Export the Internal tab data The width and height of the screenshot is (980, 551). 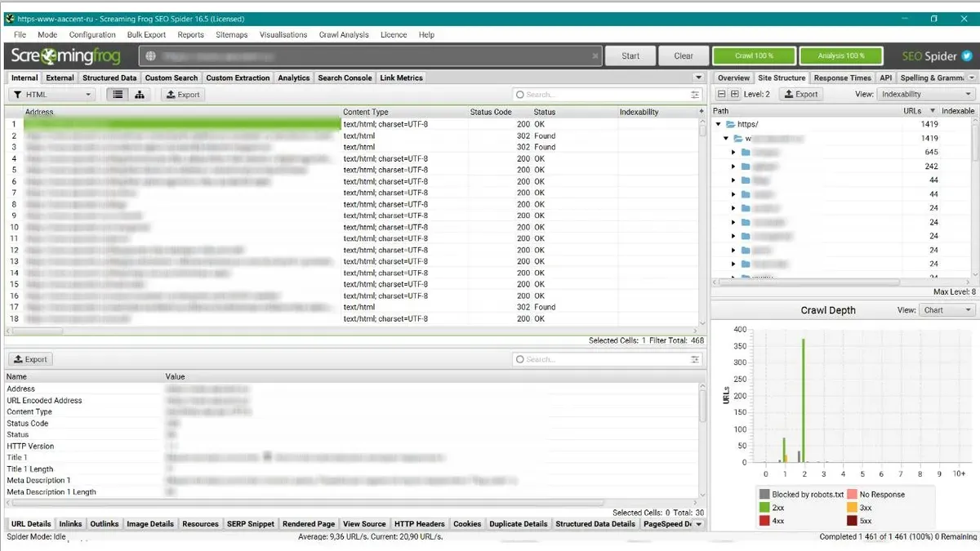click(182, 95)
